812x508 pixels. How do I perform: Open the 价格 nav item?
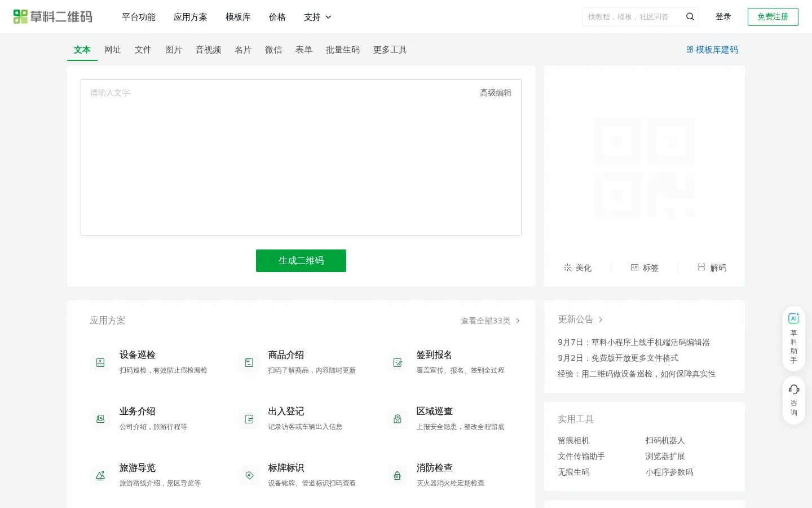(x=277, y=17)
